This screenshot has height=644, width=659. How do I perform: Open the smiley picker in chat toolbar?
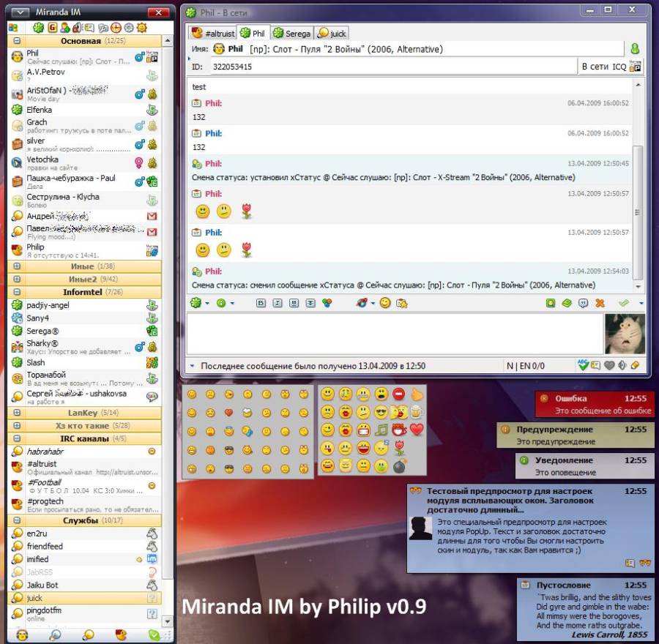[x=385, y=302]
